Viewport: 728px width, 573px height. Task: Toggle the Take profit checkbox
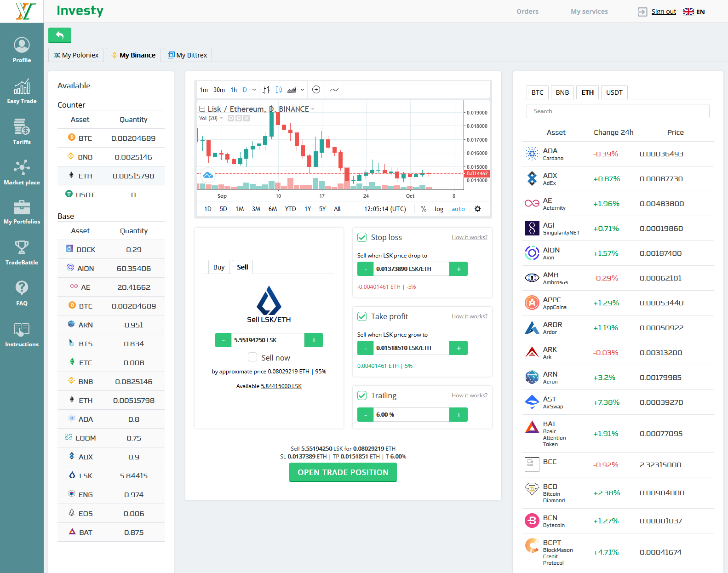(362, 316)
